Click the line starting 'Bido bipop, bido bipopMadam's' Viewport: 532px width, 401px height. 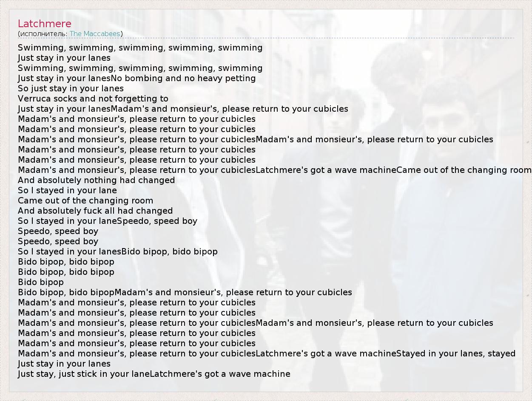click(185, 292)
